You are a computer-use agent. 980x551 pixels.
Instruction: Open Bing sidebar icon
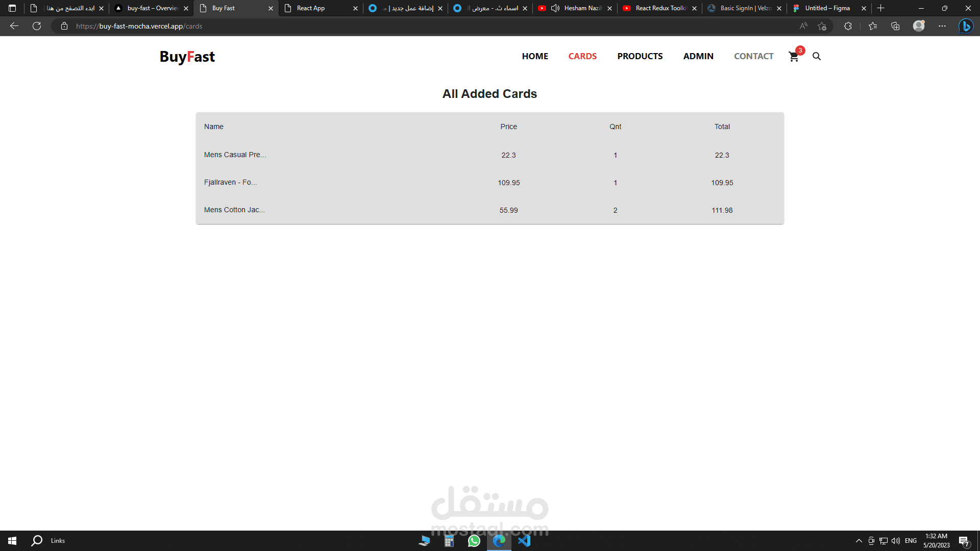pos(966,26)
